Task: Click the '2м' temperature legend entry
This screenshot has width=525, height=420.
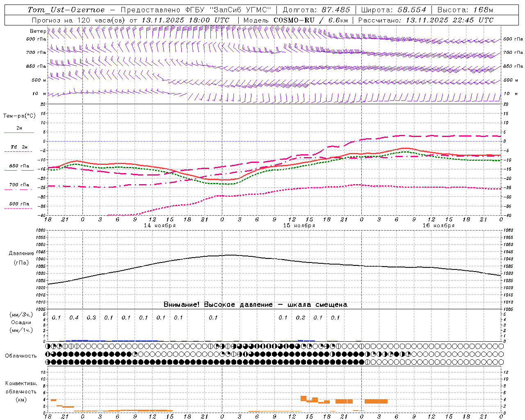Action: (19, 128)
